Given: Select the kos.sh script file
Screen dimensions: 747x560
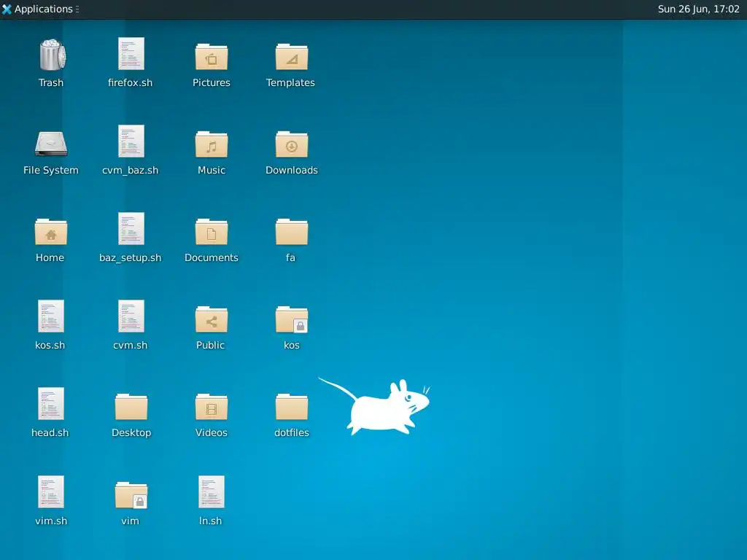Looking at the screenshot, I should click(x=51, y=316).
